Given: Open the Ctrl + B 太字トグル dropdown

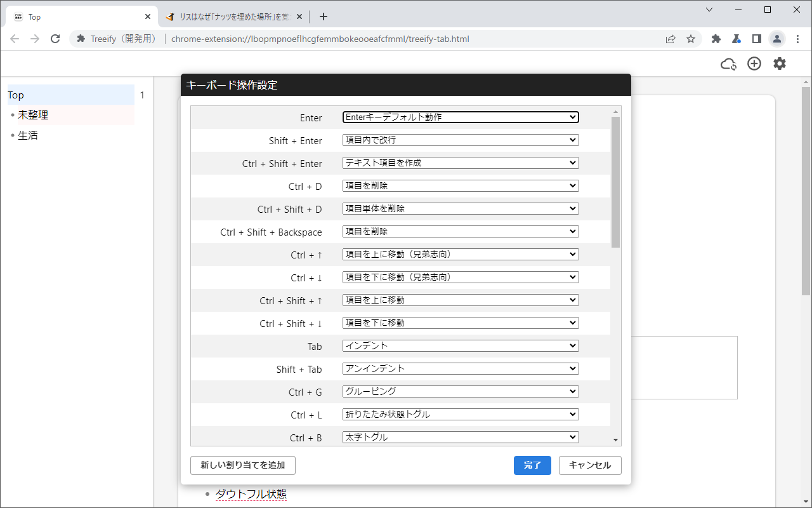Looking at the screenshot, I should [461, 437].
